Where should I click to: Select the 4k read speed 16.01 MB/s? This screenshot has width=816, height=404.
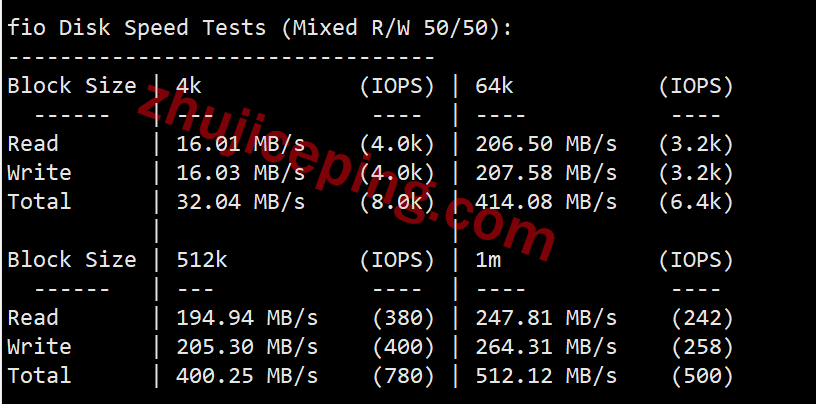[x=240, y=144]
